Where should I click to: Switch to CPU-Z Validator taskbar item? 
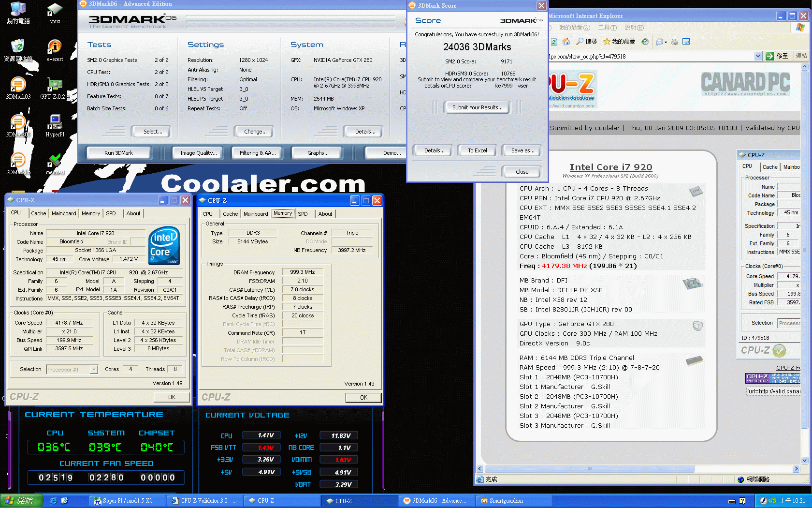point(204,501)
